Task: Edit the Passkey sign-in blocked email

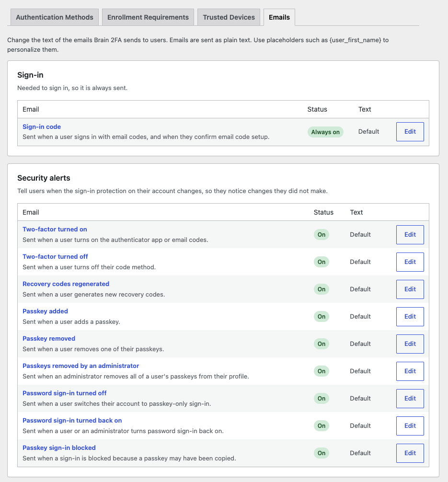Action: click(410, 453)
